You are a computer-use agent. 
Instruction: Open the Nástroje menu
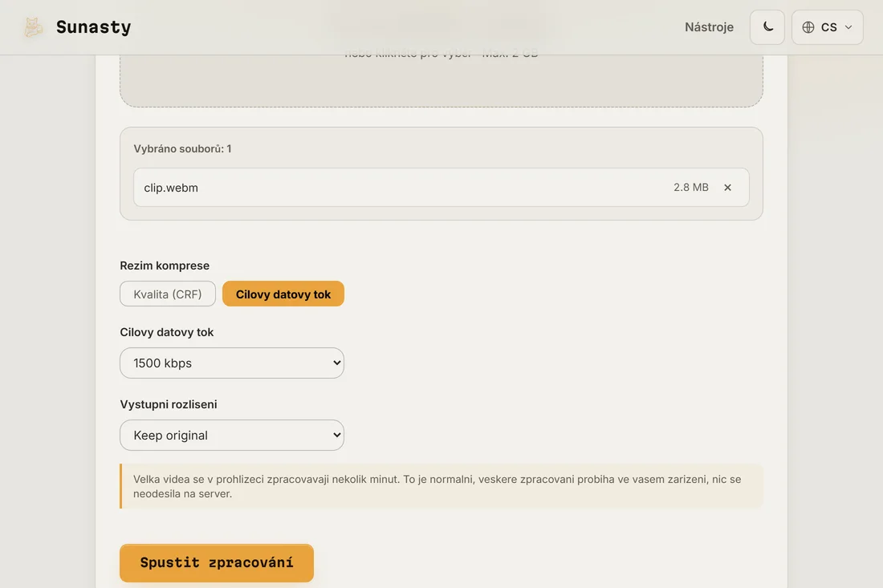709,27
